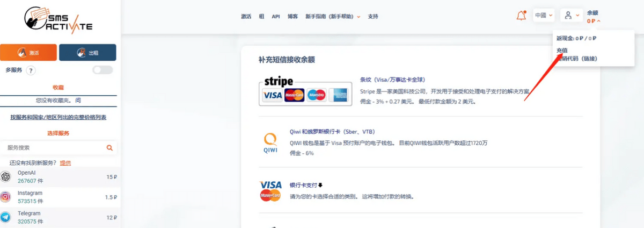The image size is (644, 228).
Task: Click the MasterCard icon under Stripe
Action: (x=295, y=95)
